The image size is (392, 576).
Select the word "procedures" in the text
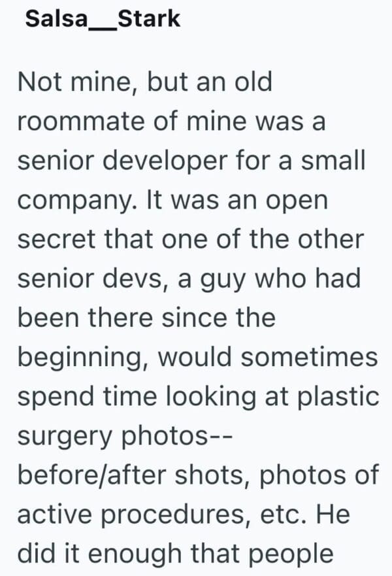(x=170, y=515)
